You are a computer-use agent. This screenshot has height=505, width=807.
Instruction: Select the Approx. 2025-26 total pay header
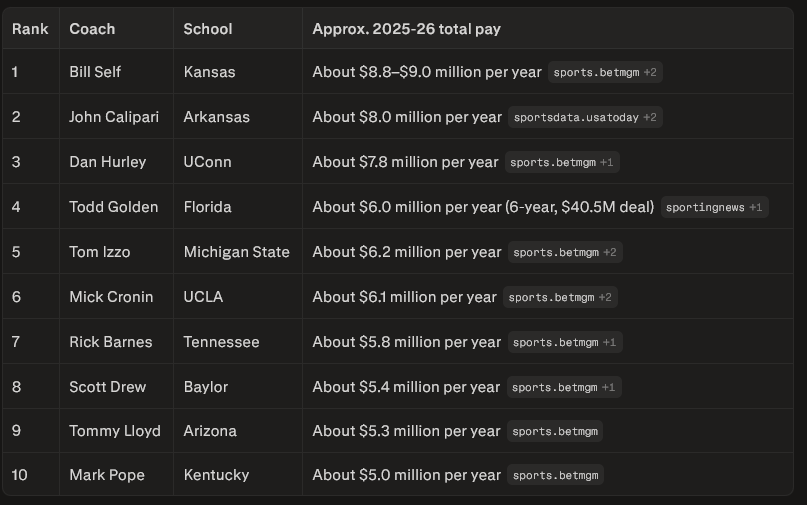pyautogui.click(x=406, y=29)
